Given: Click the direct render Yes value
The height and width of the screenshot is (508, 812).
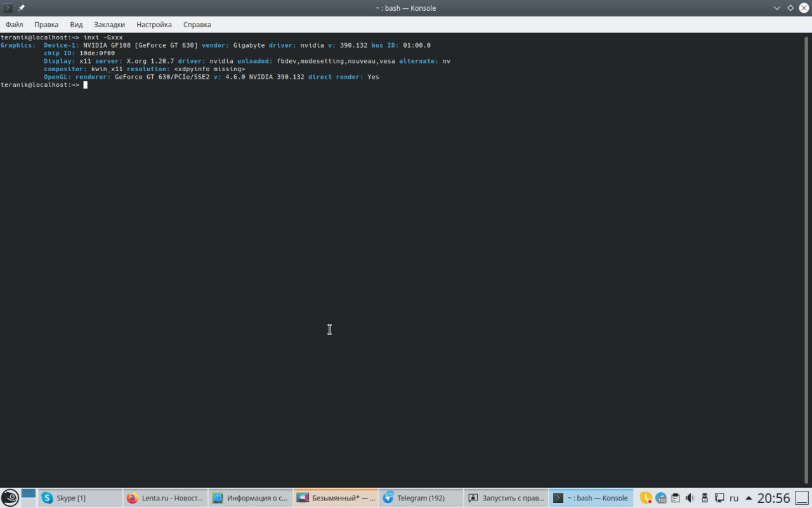Looking at the screenshot, I should (x=374, y=77).
